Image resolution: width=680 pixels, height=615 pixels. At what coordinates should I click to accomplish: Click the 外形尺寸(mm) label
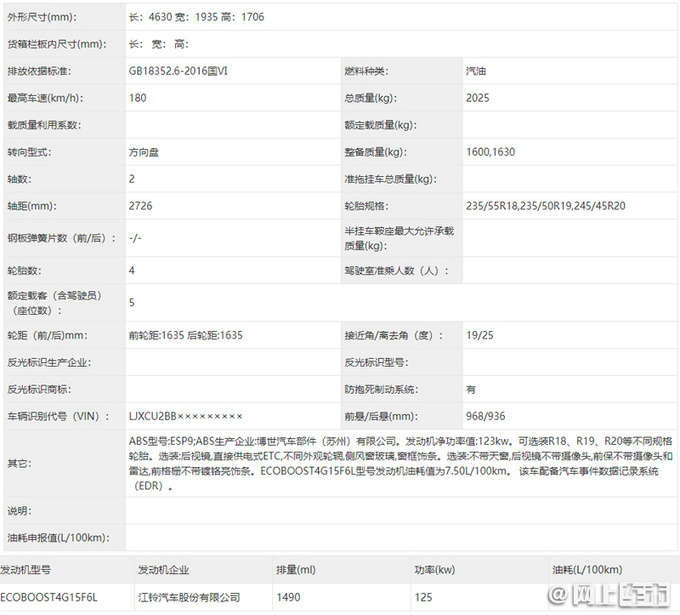[42, 17]
